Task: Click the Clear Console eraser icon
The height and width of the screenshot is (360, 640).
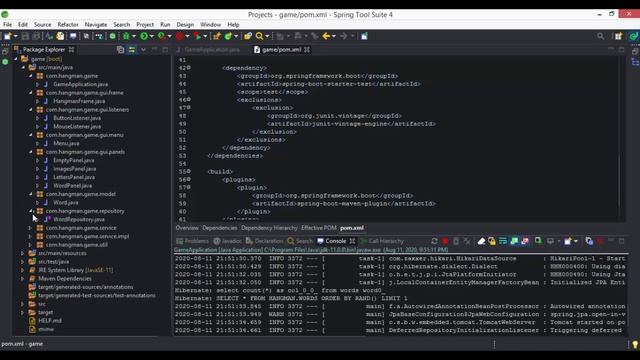Action: click(x=481, y=241)
